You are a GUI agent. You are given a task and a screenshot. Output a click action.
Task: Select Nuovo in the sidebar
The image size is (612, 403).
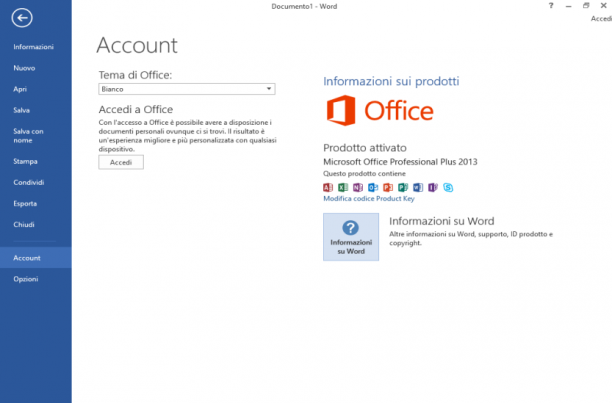tap(24, 68)
